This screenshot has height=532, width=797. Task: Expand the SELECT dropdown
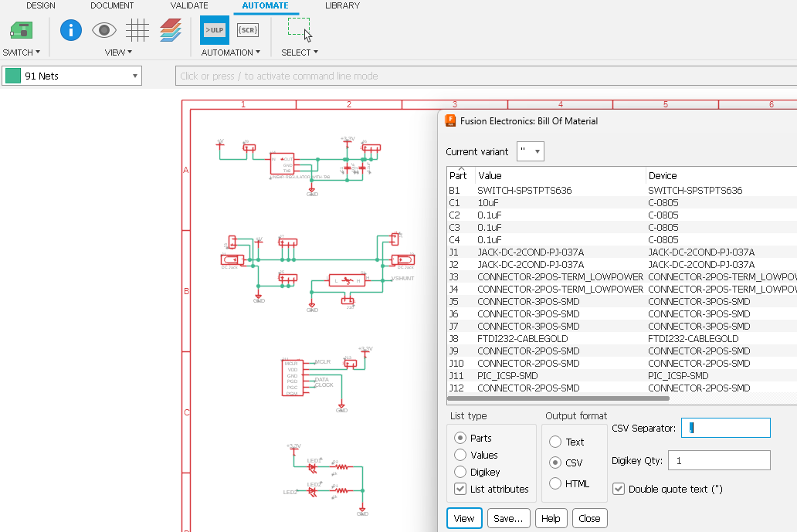click(300, 53)
